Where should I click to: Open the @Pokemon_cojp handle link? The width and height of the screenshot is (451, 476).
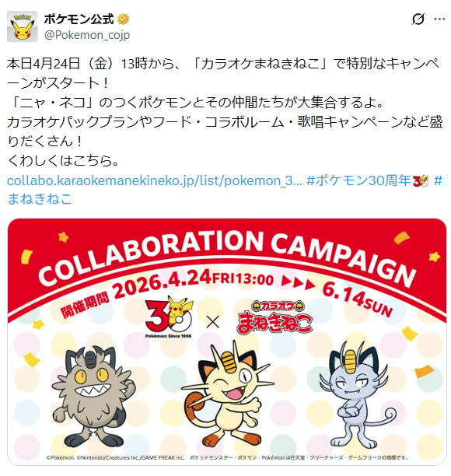tap(87, 35)
